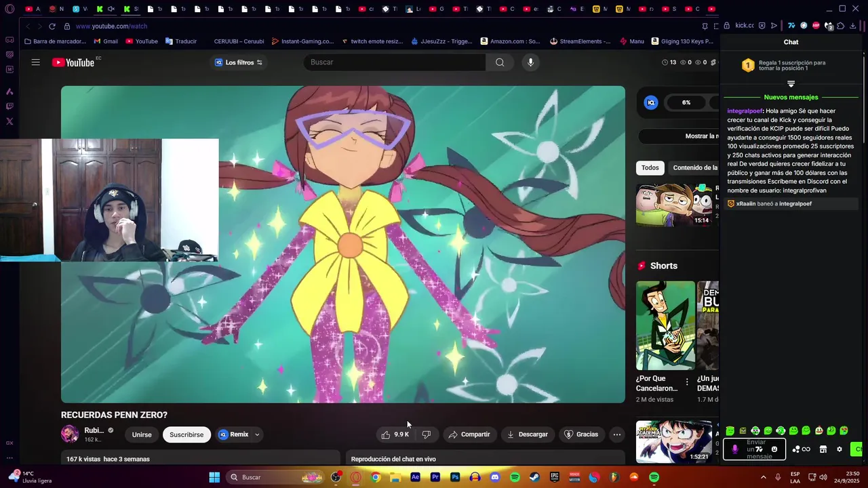Click the video title RECUERDAS PENN ZERO?
This screenshot has width=868, height=488.
pos(114,415)
